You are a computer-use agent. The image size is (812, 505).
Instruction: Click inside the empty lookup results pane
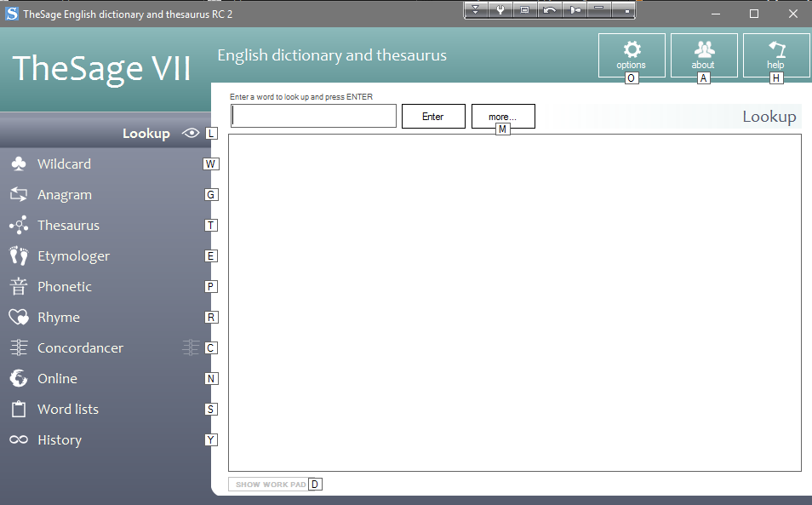pyautogui.click(x=515, y=303)
